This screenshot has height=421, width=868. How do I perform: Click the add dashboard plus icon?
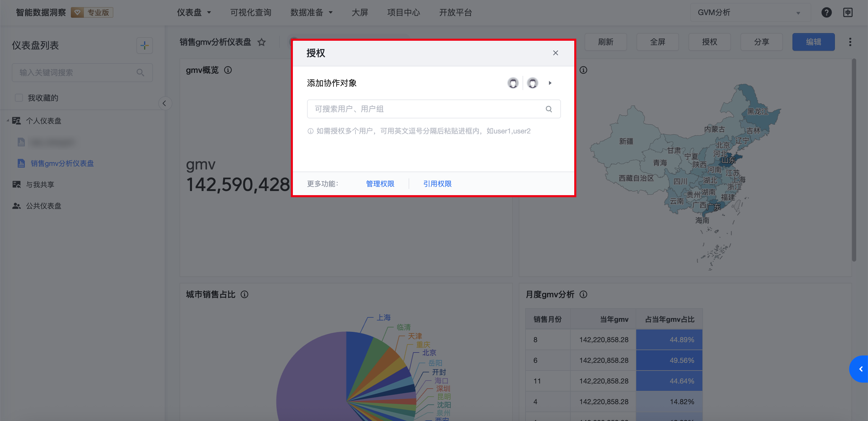pos(145,45)
